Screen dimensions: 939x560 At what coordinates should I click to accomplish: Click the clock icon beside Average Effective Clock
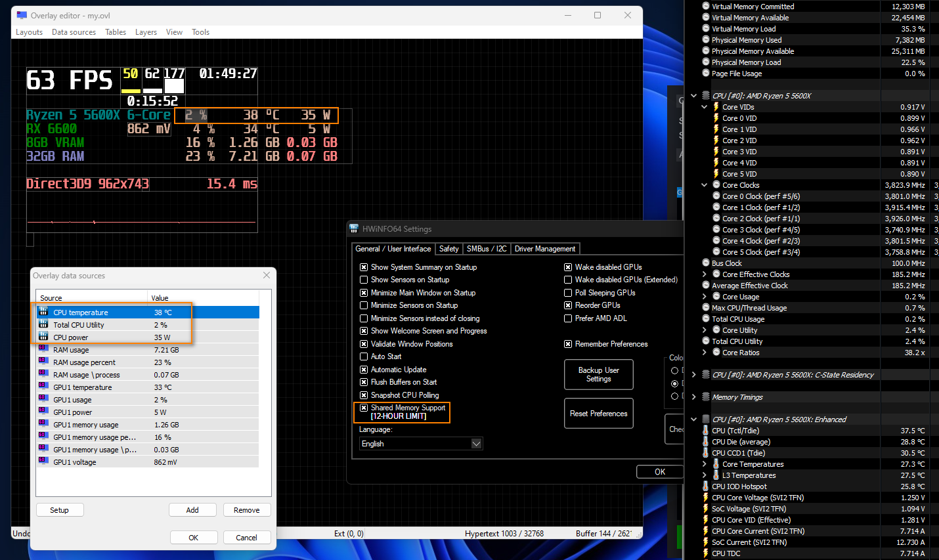click(706, 285)
